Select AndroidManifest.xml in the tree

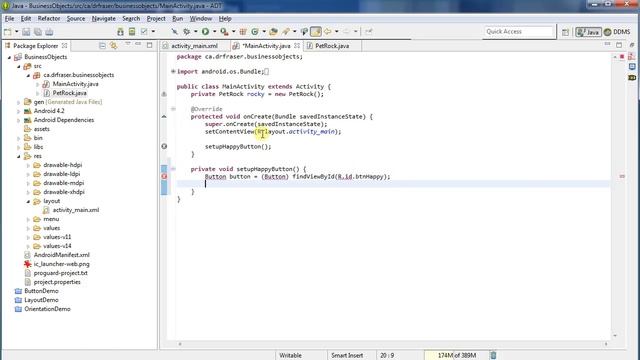61,255
